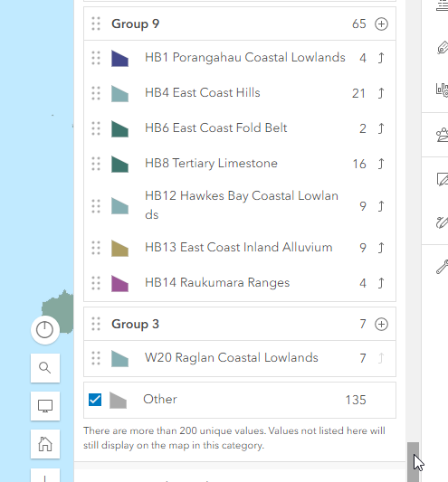Uncheck the Other category checkbox
448x482 pixels.
95,400
